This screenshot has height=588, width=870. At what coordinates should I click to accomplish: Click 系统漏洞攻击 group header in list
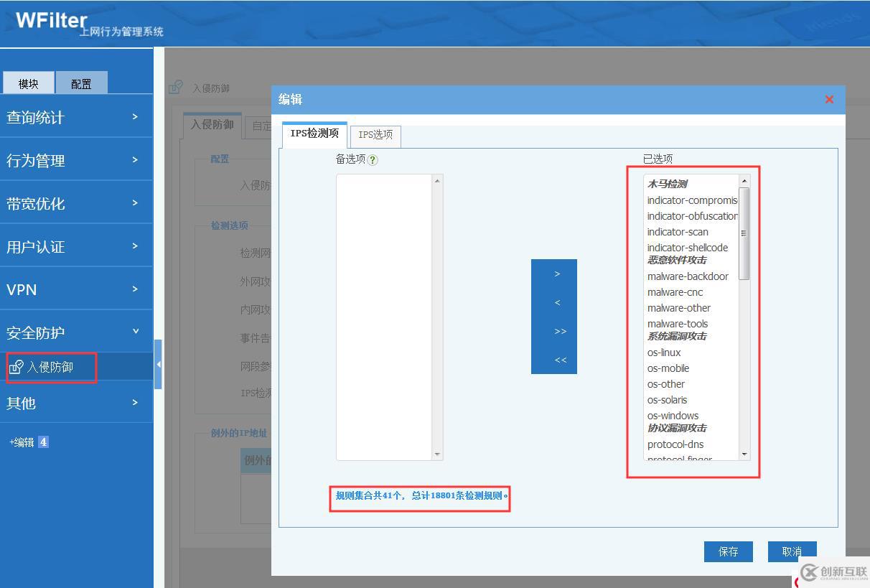tap(677, 337)
